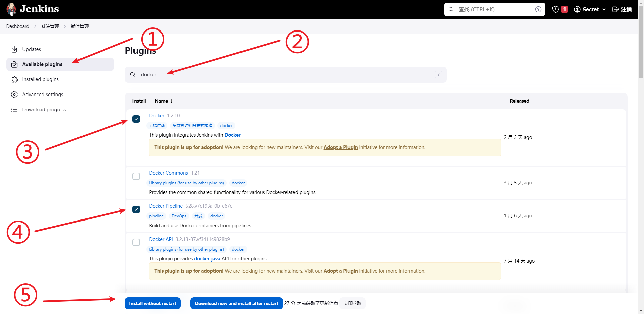
Task: Click the user avatar icon beside Secret
Action: click(577, 9)
